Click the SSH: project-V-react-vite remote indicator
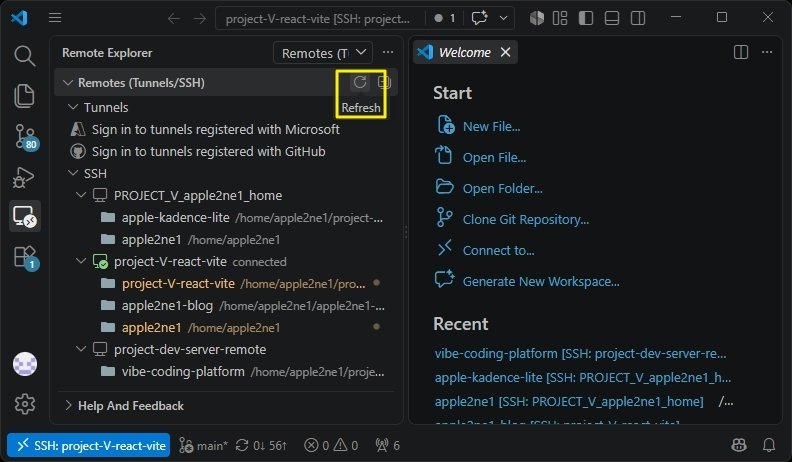 pyautogui.click(x=89, y=445)
